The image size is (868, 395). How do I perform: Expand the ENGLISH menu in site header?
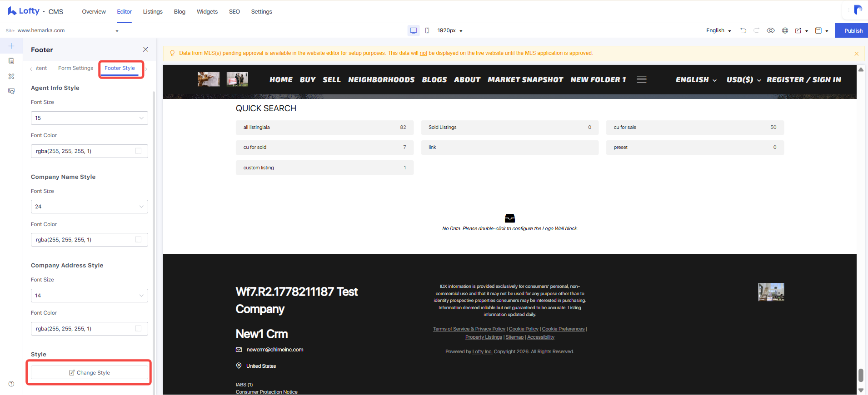(696, 79)
